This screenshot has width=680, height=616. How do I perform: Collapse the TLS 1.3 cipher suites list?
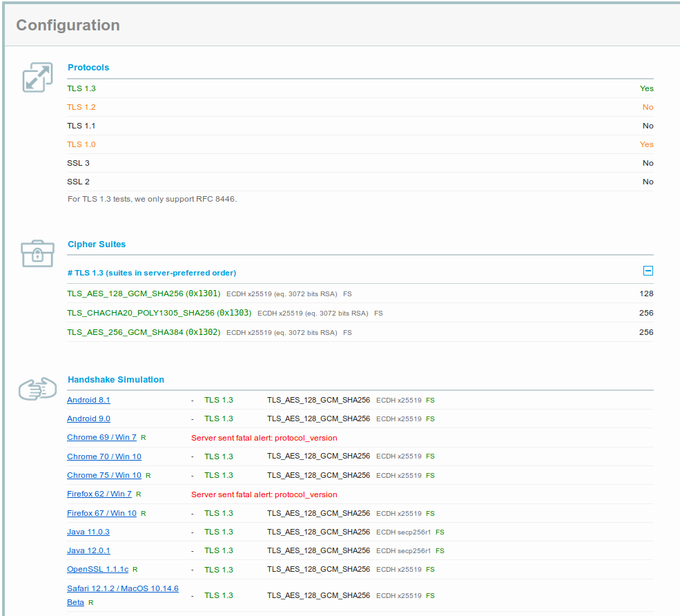tap(648, 271)
